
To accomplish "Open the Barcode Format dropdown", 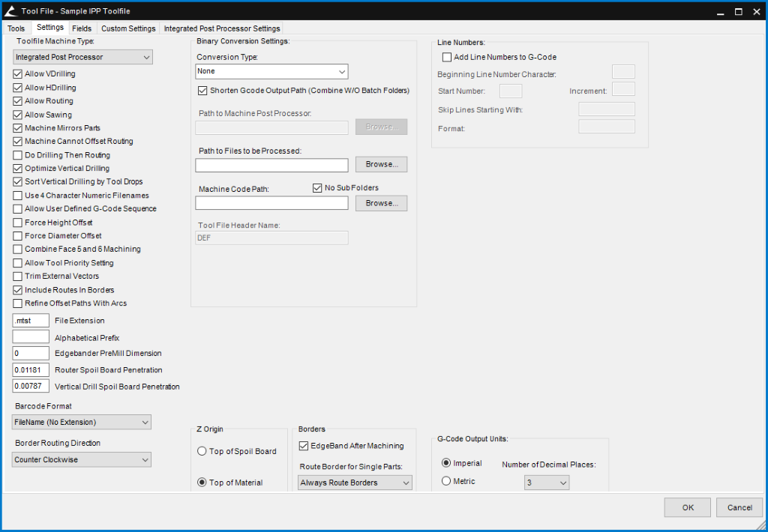I will coord(81,422).
